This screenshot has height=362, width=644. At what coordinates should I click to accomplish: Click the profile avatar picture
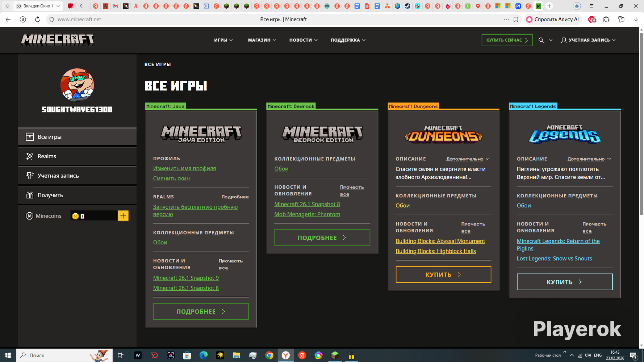point(77,85)
